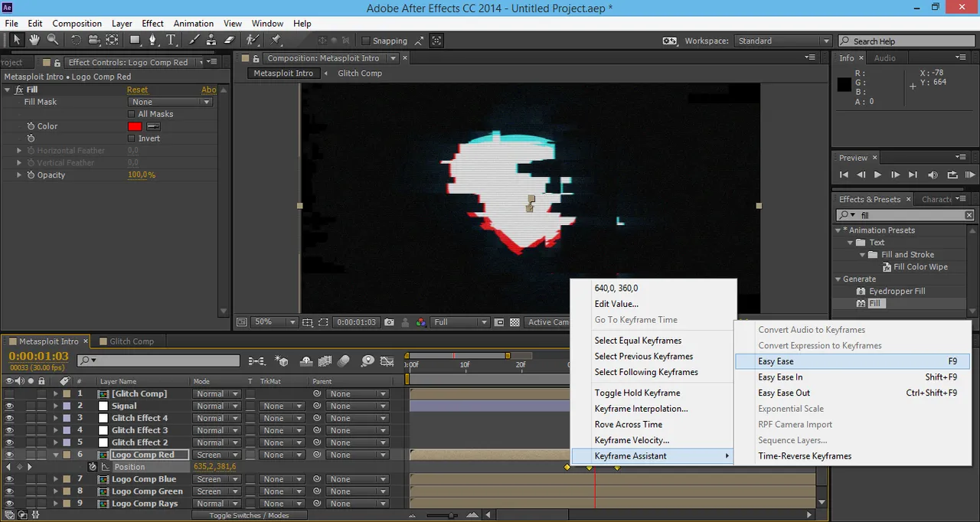Viewport: 980px width, 522px height.
Task: Select the Pen tool
Action: point(153,41)
